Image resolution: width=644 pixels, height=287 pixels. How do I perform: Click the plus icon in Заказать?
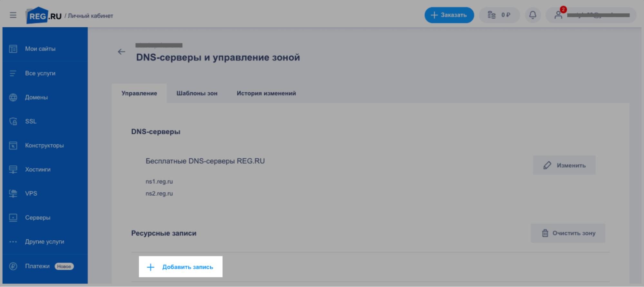click(434, 15)
